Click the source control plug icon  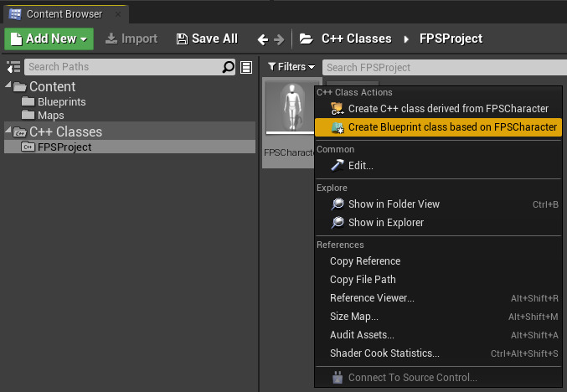point(338,378)
